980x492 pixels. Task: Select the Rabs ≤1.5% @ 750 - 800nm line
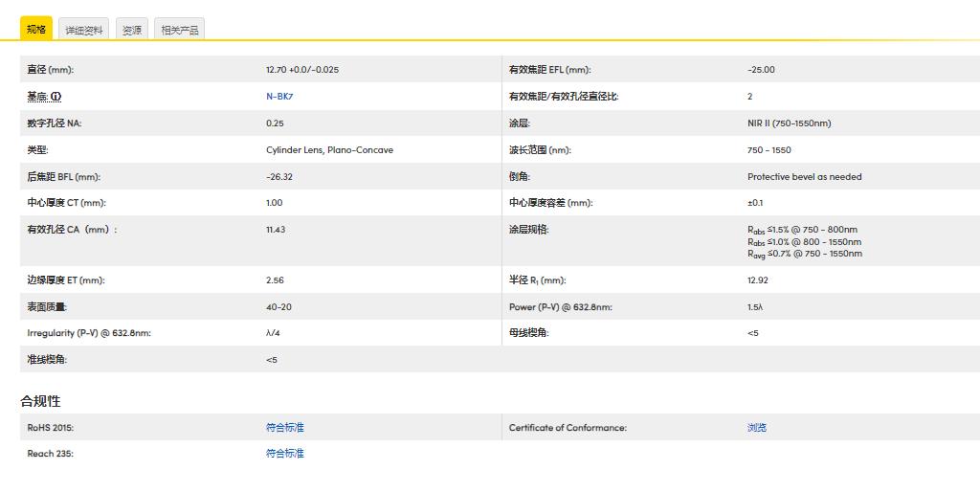pyautogui.click(x=803, y=230)
